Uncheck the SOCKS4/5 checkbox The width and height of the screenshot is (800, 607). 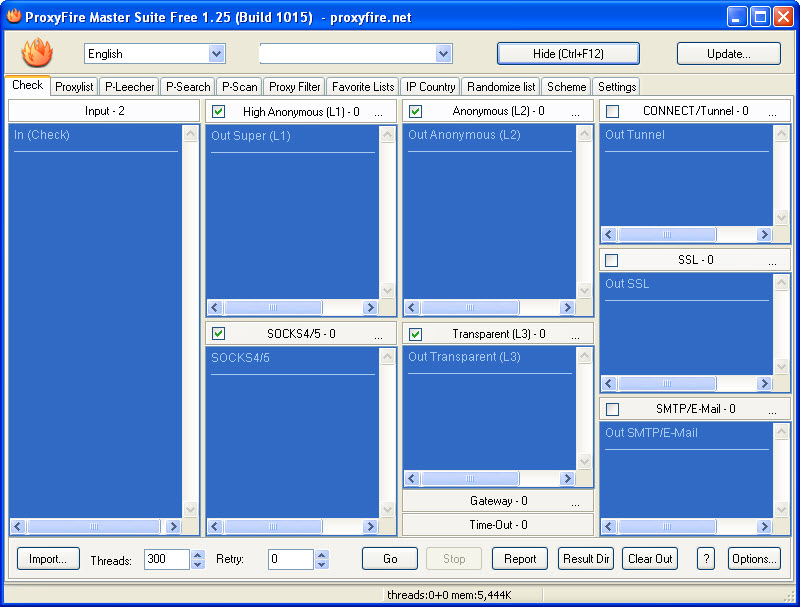click(218, 334)
